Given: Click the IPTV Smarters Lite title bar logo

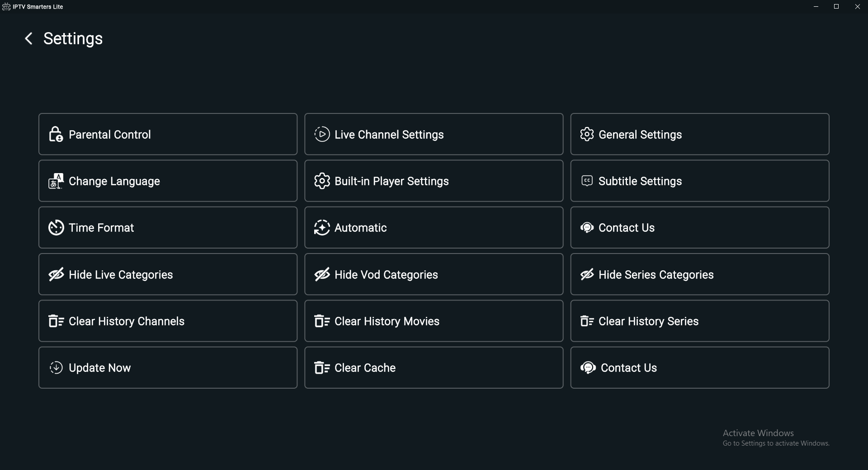Looking at the screenshot, I should tap(6, 6).
